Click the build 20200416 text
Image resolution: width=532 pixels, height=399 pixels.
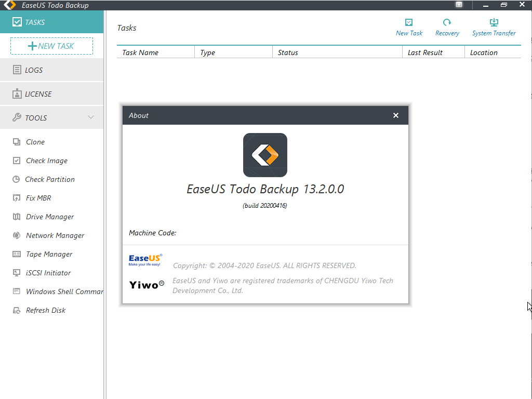(x=265, y=206)
